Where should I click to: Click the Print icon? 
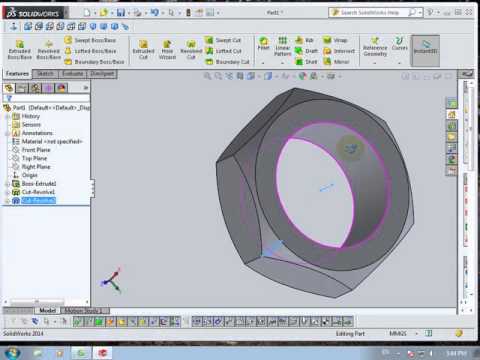(x=137, y=13)
